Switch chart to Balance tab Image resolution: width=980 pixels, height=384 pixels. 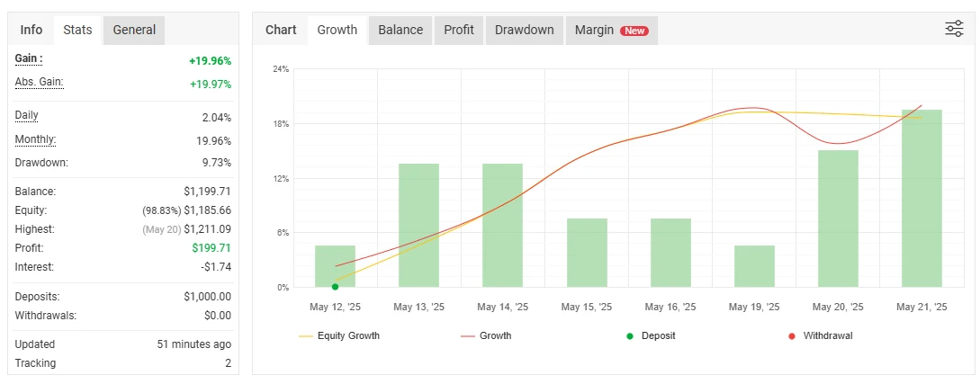click(400, 30)
